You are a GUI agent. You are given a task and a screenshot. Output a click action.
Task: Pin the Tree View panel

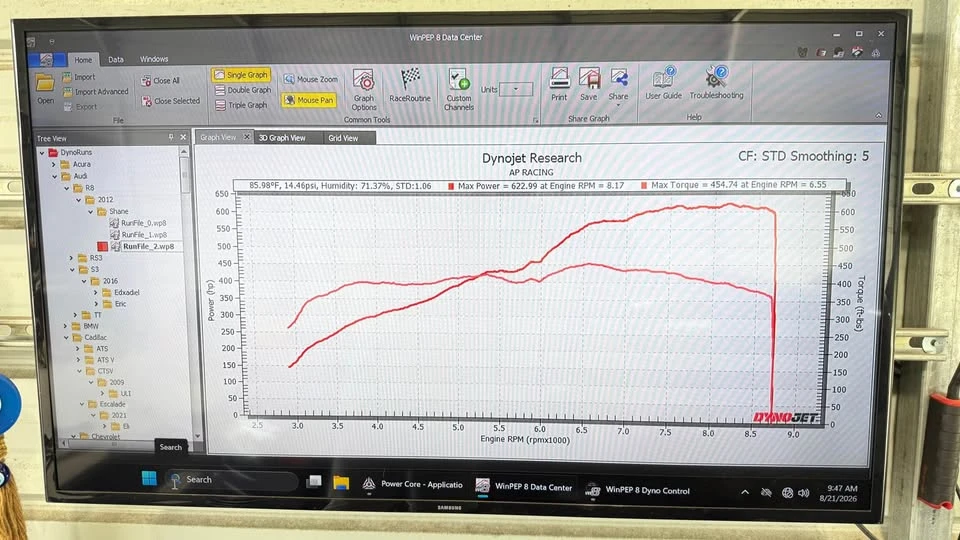[x=171, y=138]
